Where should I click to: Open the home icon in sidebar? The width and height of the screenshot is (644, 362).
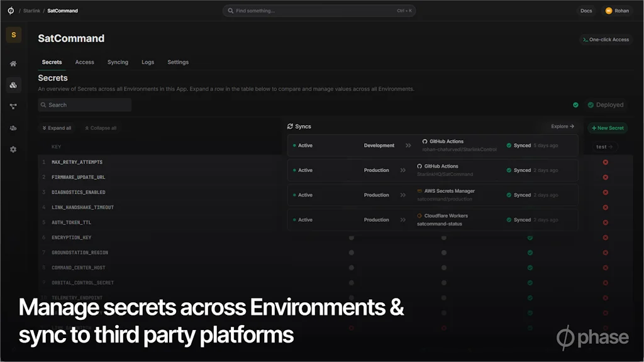coord(13,63)
